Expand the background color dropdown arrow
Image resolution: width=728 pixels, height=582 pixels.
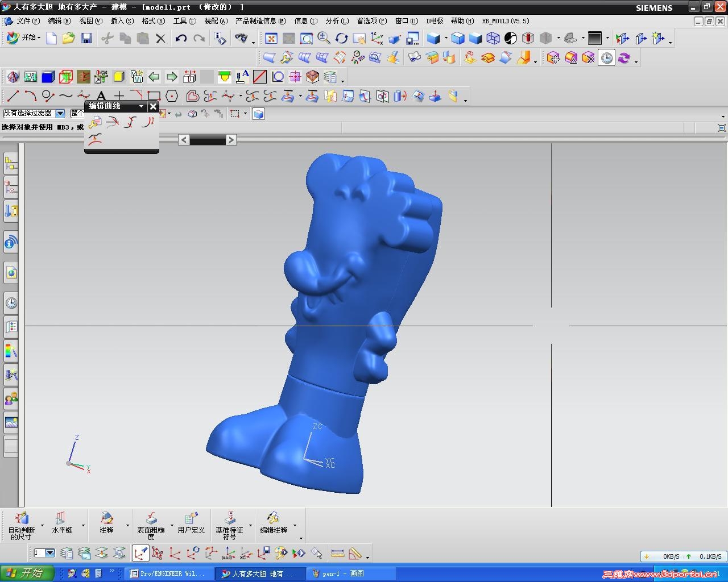click(607, 38)
